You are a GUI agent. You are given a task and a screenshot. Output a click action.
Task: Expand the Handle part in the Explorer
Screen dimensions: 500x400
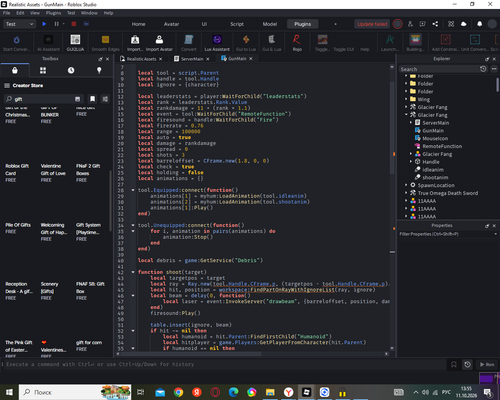(x=411, y=162)
